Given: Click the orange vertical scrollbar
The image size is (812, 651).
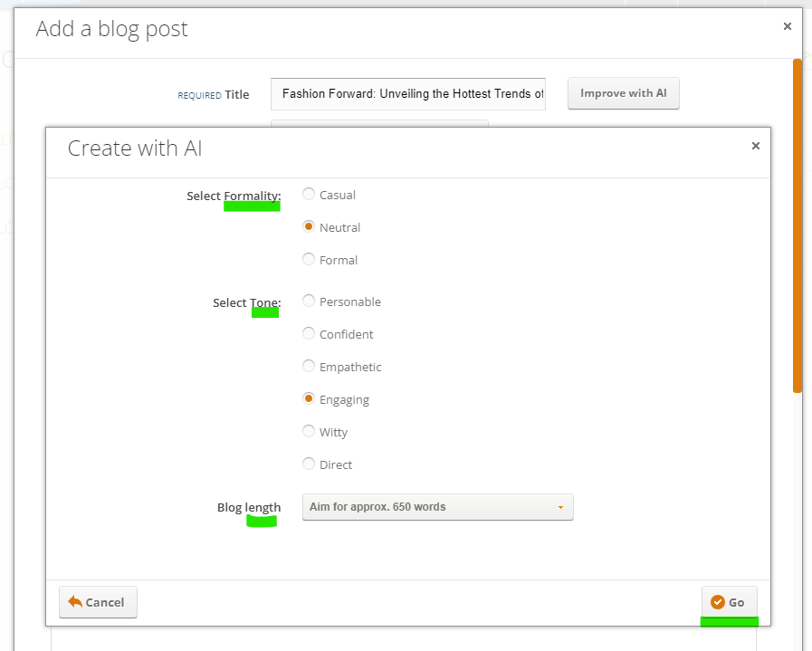Looking at the screenshot, I should click(x=798, y=226).
